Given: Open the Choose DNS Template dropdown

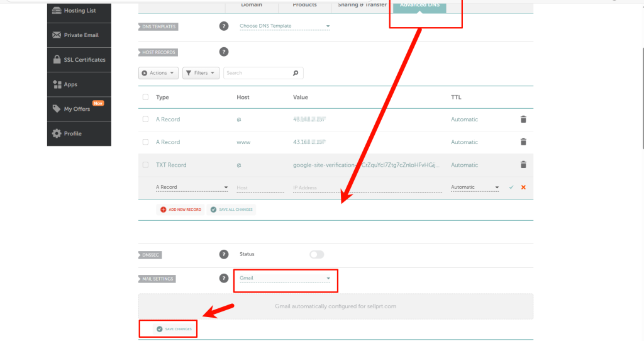Looking at the screenshot, I should 284,26.
